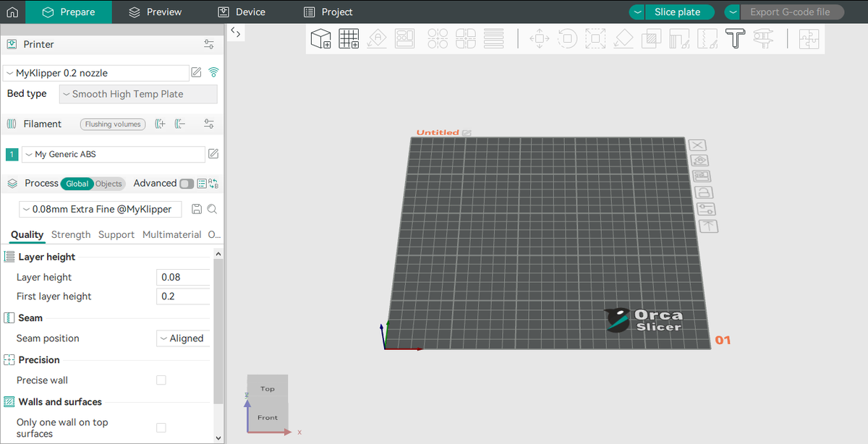Click the printer Wi-Fi connection icon

click(x=213, y=72)
